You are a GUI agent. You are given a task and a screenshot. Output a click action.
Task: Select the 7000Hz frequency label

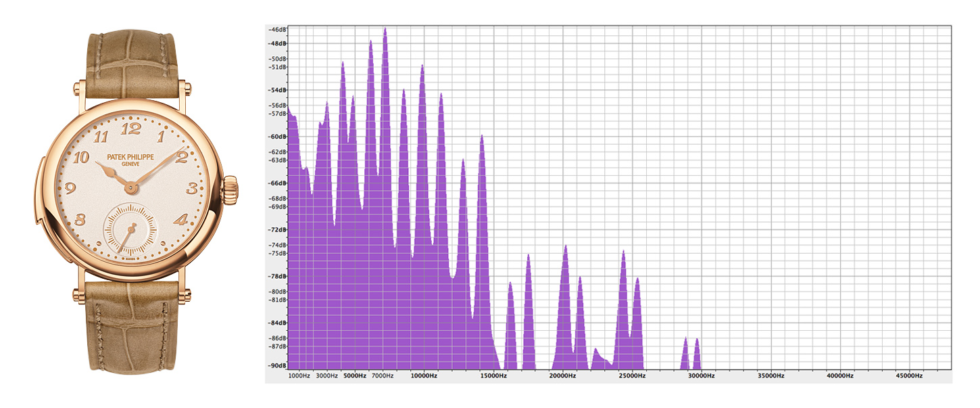(383, 376)
